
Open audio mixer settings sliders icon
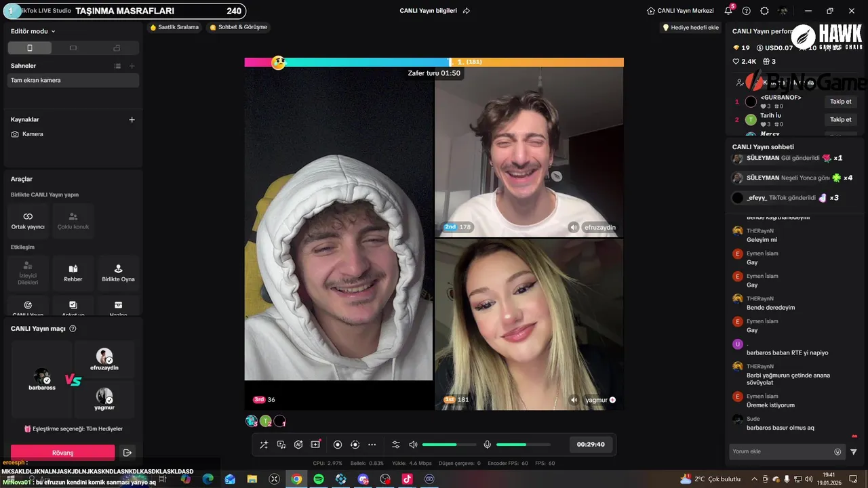point(396,445)
